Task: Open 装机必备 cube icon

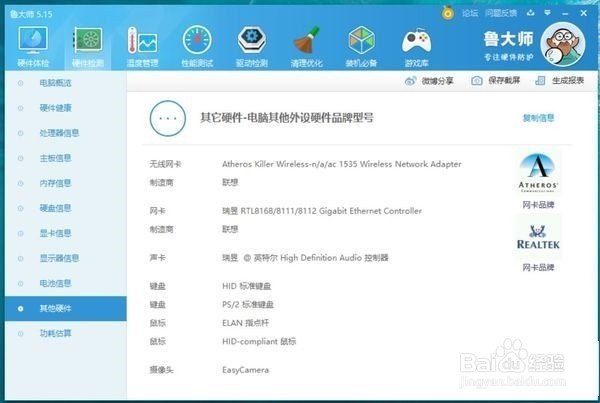Action: click(x=362, y=40)
